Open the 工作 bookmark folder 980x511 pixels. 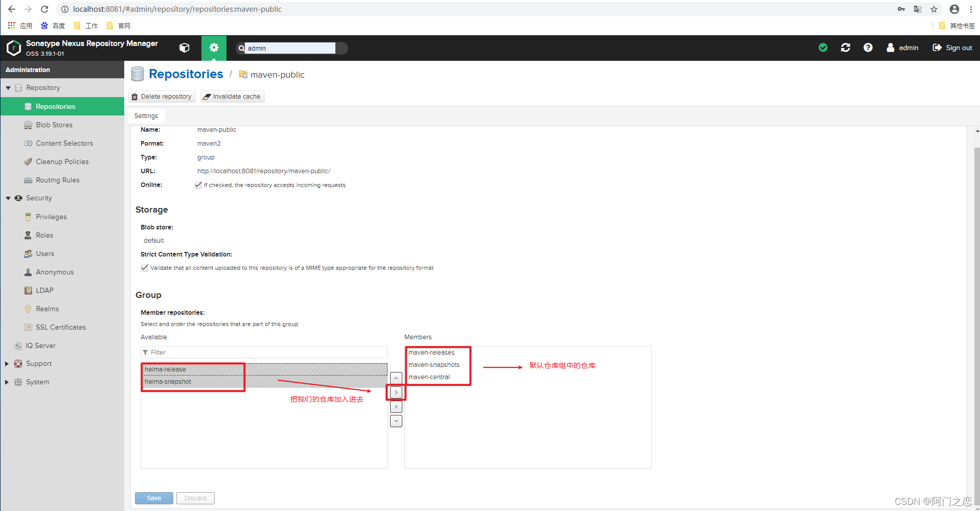[86, 26]
